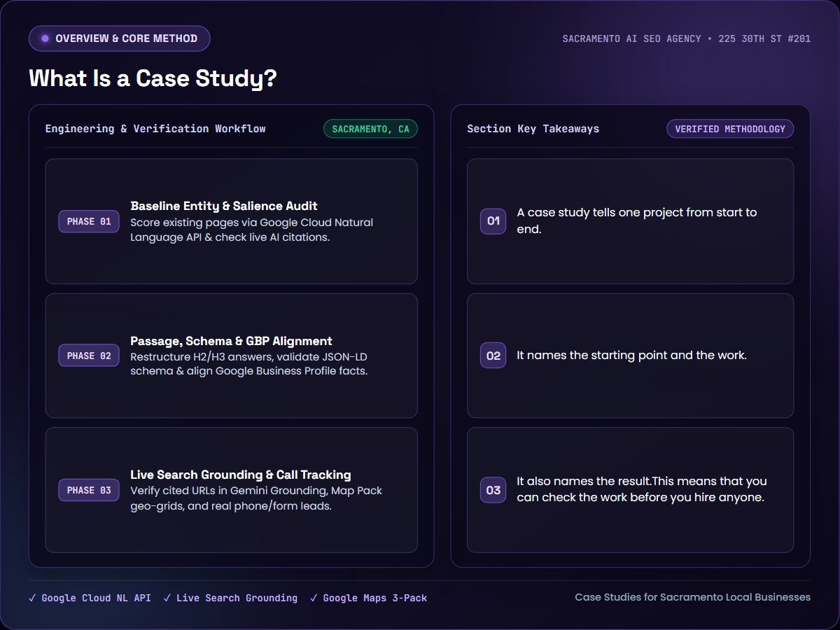Click the Phase 02 badge

pyautogui.click(x=89, y=356)
